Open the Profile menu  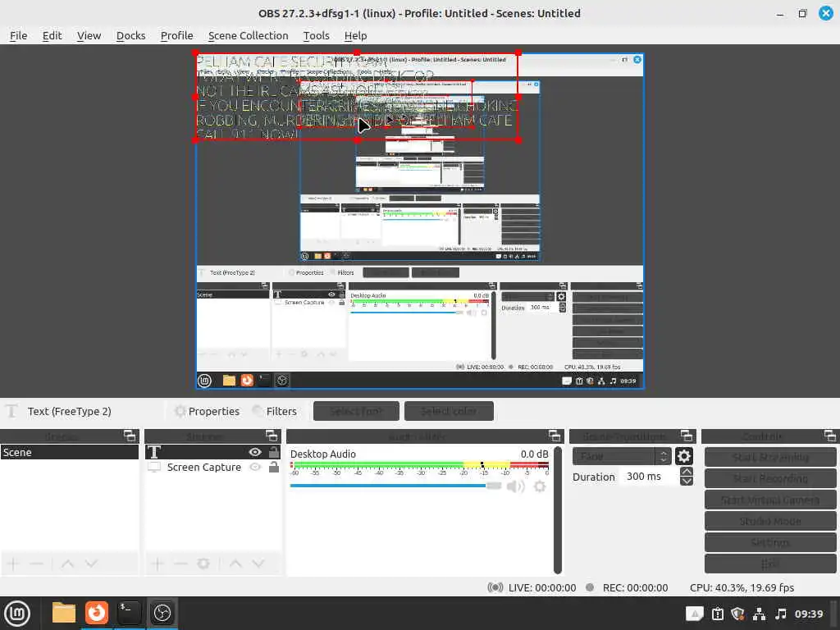point(177,35)
